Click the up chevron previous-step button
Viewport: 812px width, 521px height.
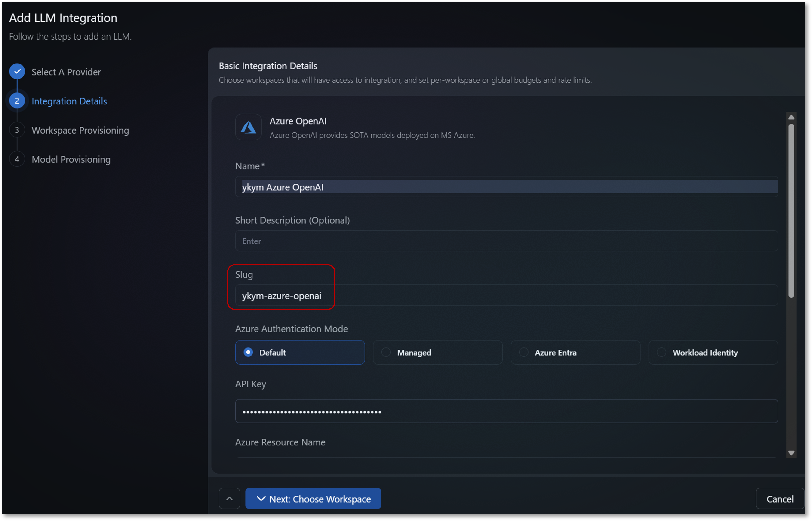pos(230,499)
